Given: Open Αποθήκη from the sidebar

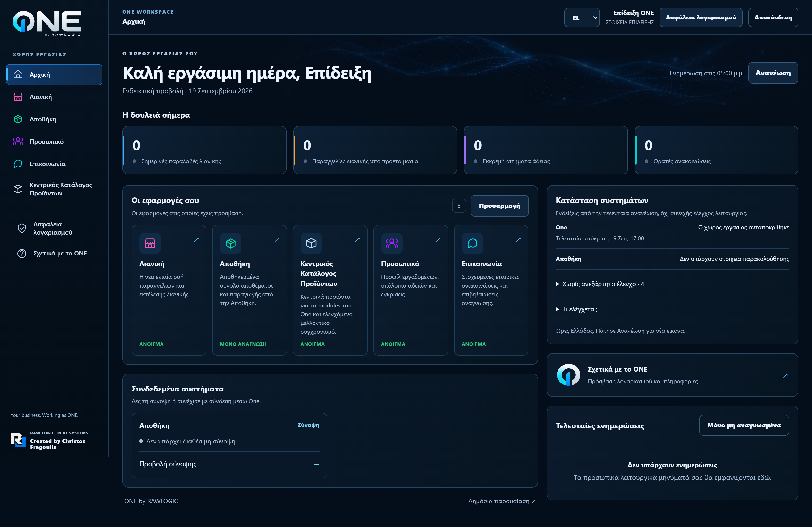Looking at the screenshot, I should [54, 119].
